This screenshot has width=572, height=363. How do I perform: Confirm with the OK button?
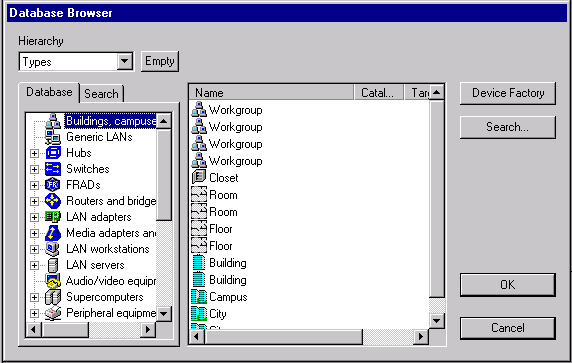[x=508, y=285]
